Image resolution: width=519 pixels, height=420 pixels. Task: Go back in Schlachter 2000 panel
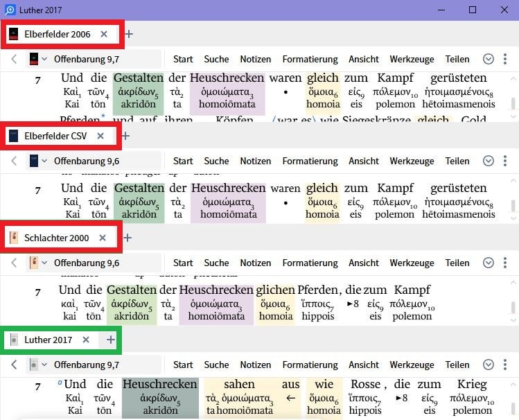tap(14, 263)
